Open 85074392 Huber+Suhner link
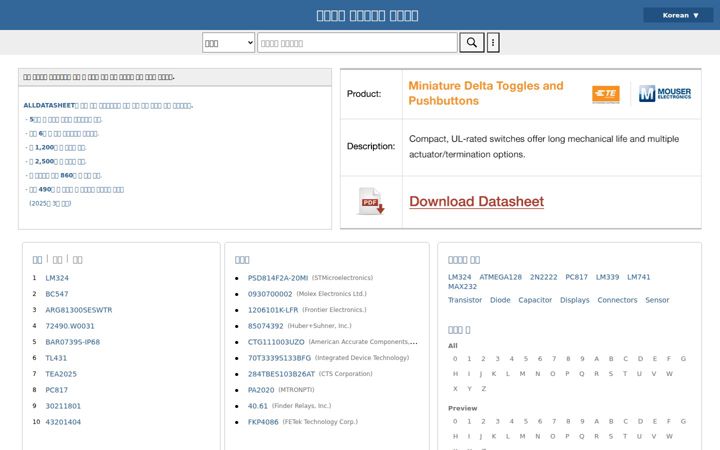Image resolution: width=720 pixels, height=450 pixels. pos(265,326)
